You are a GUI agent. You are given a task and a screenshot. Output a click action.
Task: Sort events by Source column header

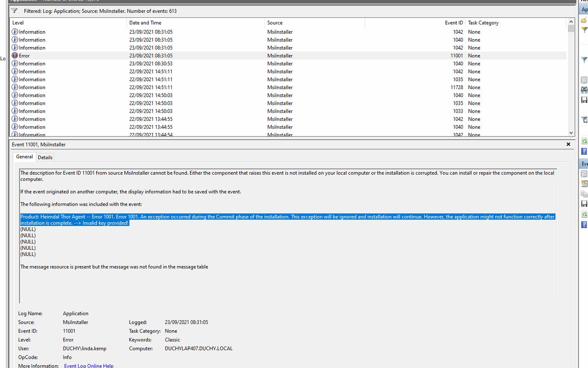315,23
